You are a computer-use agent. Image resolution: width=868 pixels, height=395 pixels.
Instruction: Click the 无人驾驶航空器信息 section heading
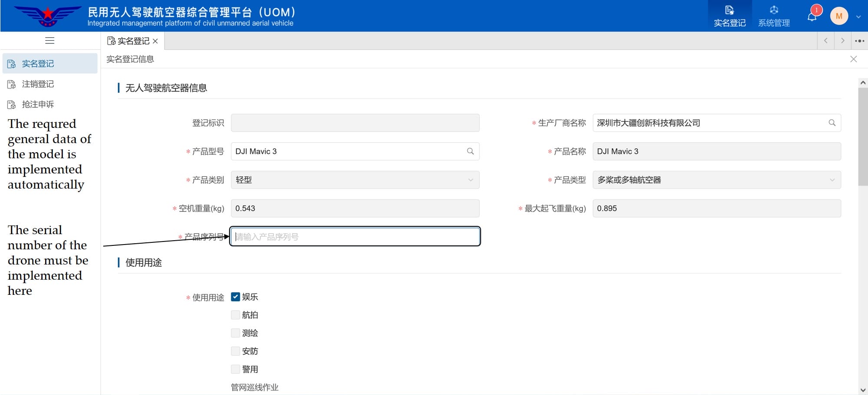[166, 88]
